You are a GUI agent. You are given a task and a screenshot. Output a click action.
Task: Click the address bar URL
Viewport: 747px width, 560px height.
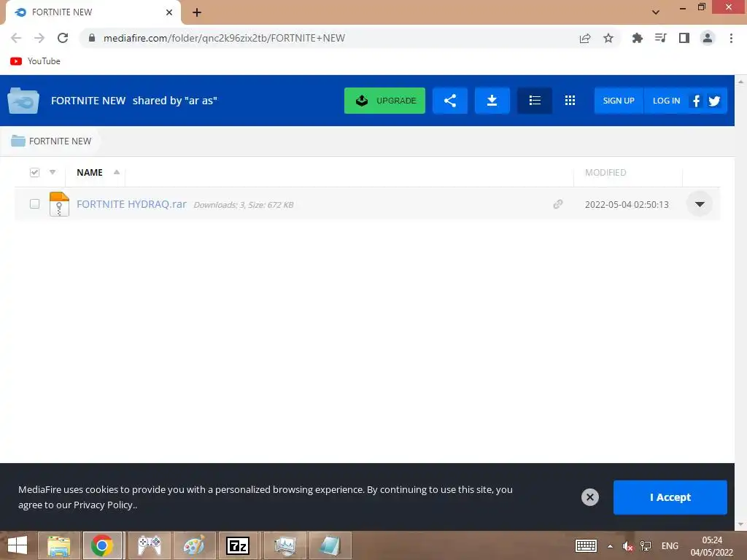tap(224, 38)
